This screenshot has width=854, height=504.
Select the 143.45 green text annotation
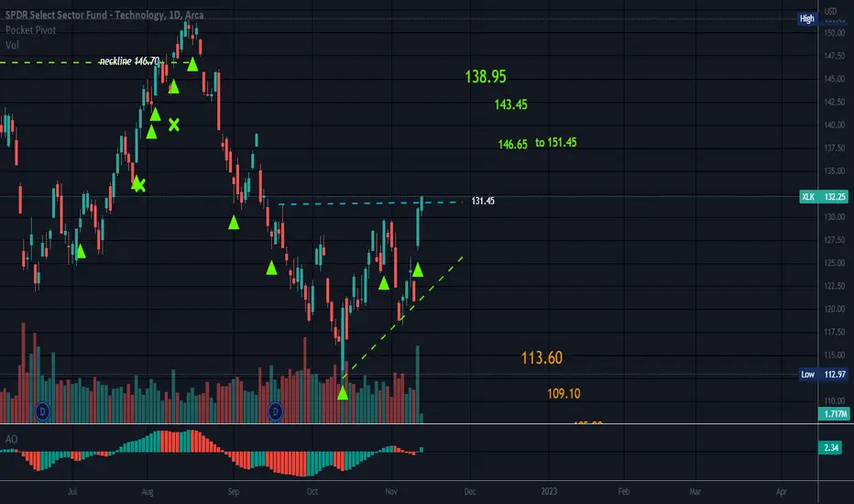pyautogui.click(x=511, y=104)
